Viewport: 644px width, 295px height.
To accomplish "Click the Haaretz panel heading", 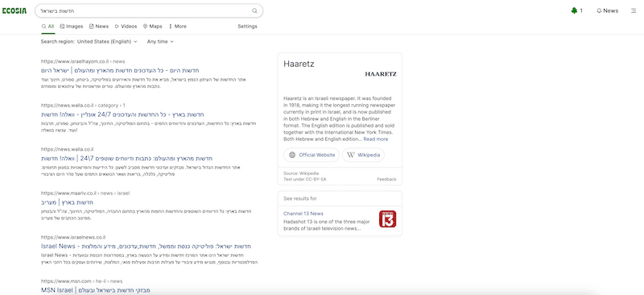I will [299, 64].
